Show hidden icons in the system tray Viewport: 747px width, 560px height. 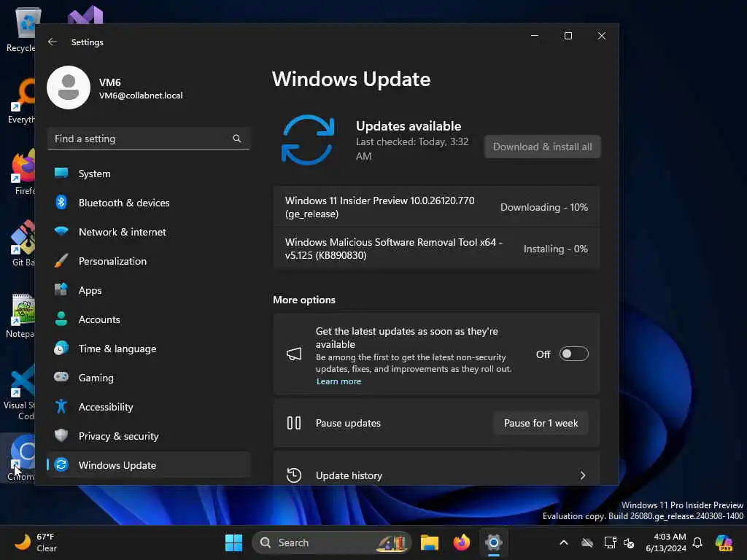(x=564, y=542)
